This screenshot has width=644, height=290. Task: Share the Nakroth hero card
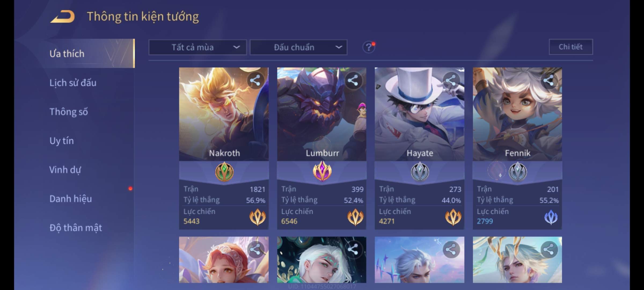coord(255,80)
